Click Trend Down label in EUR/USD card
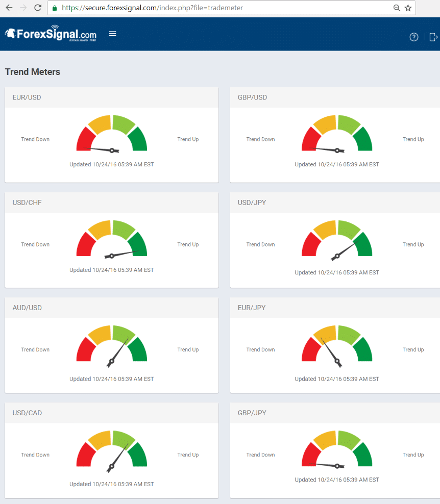This screenshot has height=504, width=440. [35, 139]
